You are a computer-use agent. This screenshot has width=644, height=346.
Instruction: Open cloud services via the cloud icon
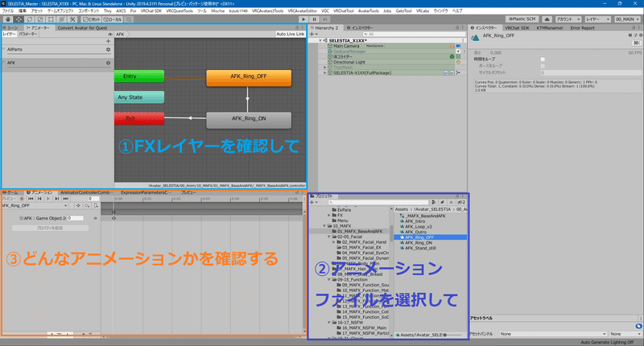[x=547, y=19]
